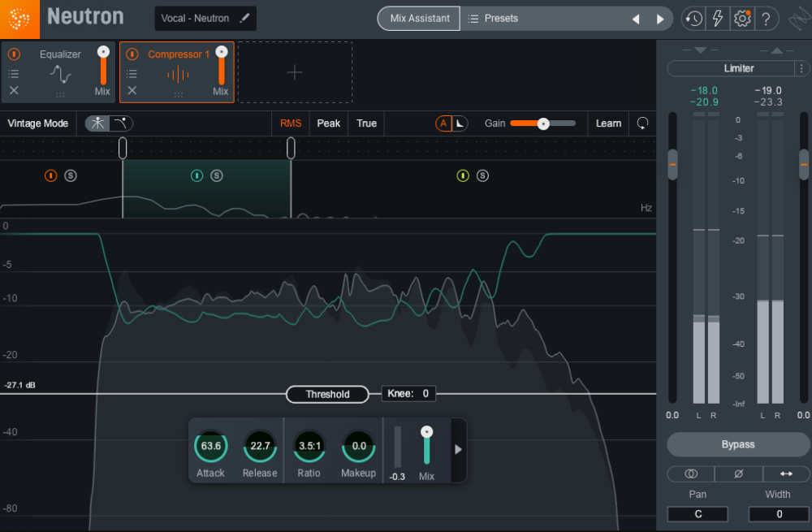Bypass the high band yellow power icon
Image resolution: width=812 pixels, height=532 pixels.
tap(463, 175)
